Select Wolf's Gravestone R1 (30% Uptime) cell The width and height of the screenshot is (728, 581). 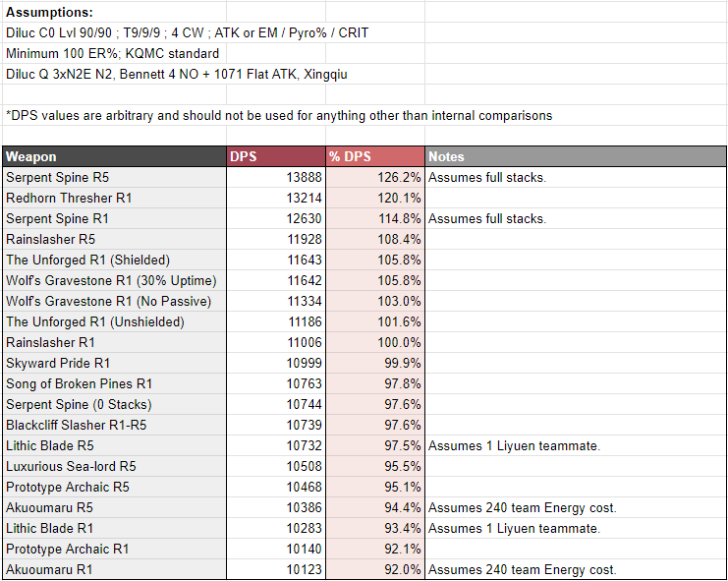(x=113, y=281)
